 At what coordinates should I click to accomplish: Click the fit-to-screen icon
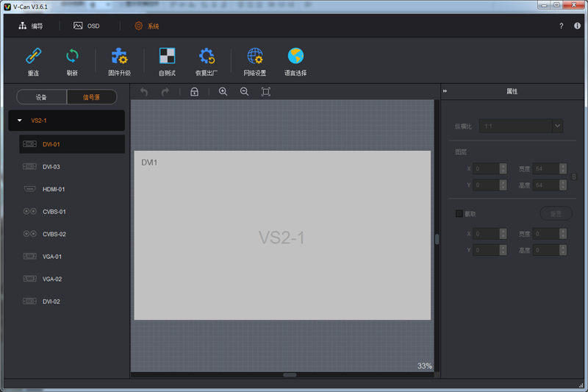[x=266, y=92]
